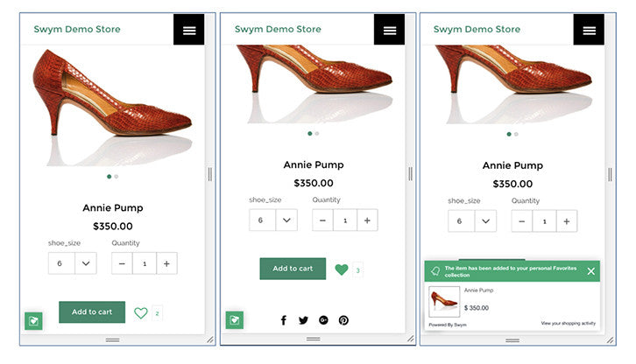Increase quantity with plus in middle panel
The image size is (636, 364).
point(367,220)
